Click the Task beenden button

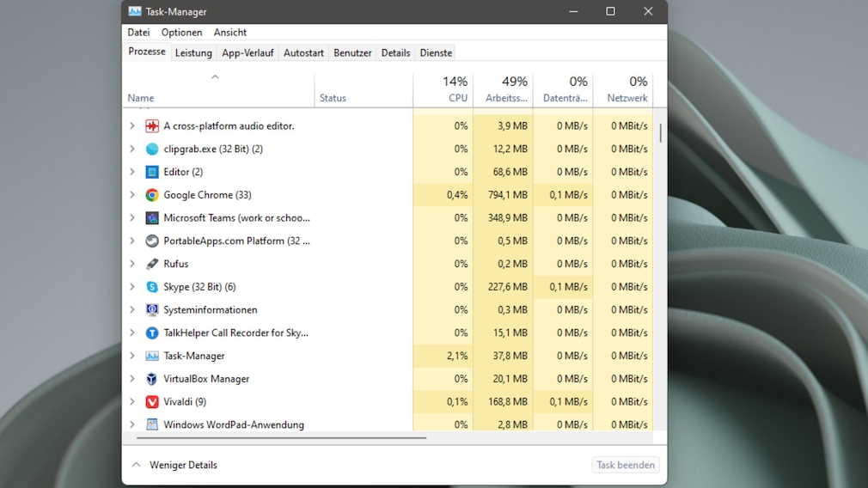click(x=625, y=465)
